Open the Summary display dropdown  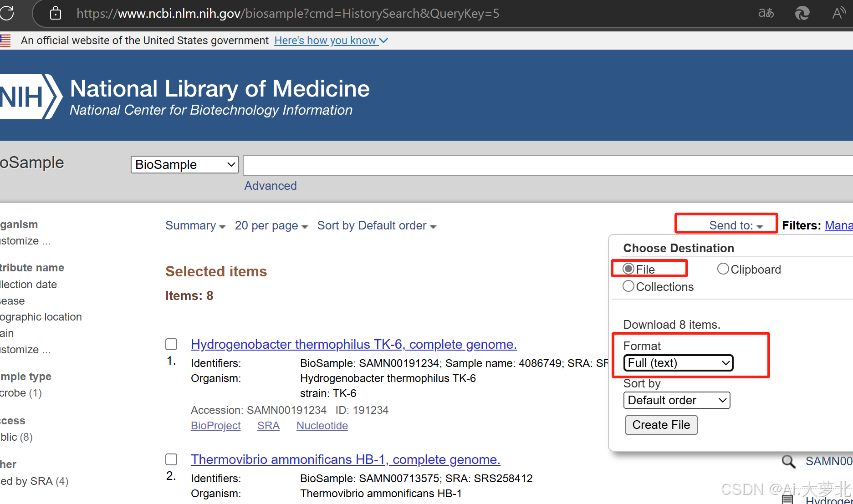click(195, 225)
